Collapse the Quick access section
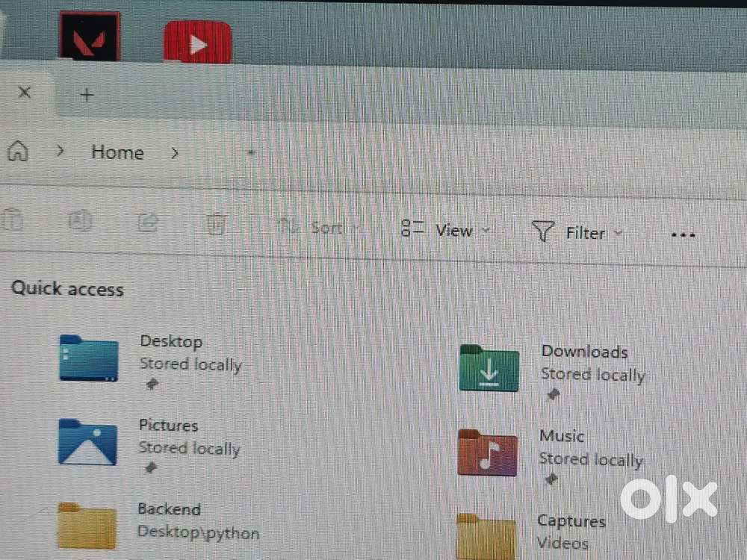Image resolution: width=747 pixels, height=560 pixels. tap(67, 289)
